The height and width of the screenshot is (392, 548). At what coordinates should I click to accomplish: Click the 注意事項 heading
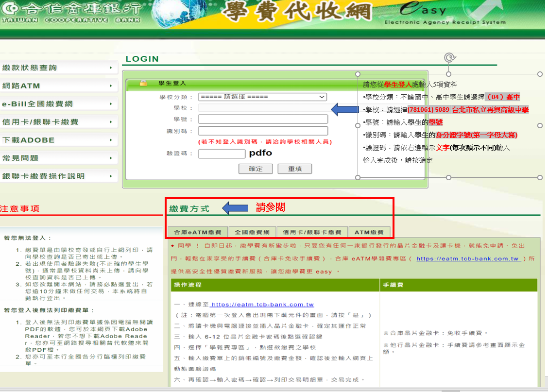(x=20, y=209)
